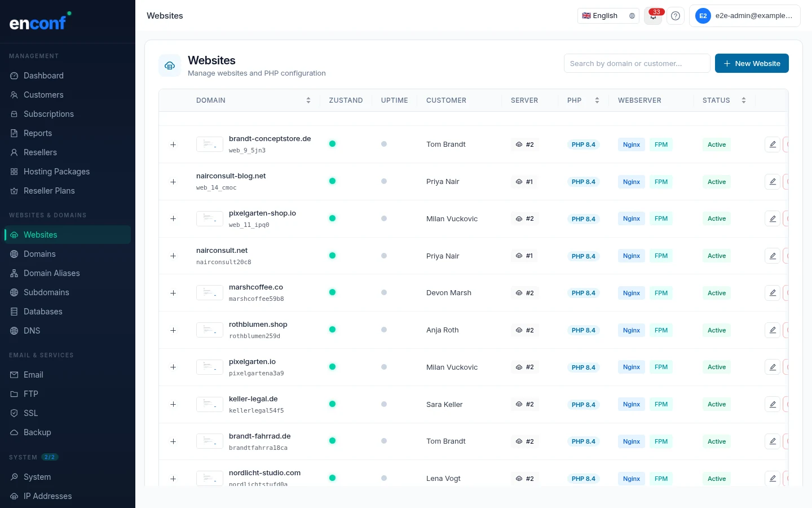812x508 pixels.
Task: Open Resellers in sidebar
Action: click(x=68, y=152)
